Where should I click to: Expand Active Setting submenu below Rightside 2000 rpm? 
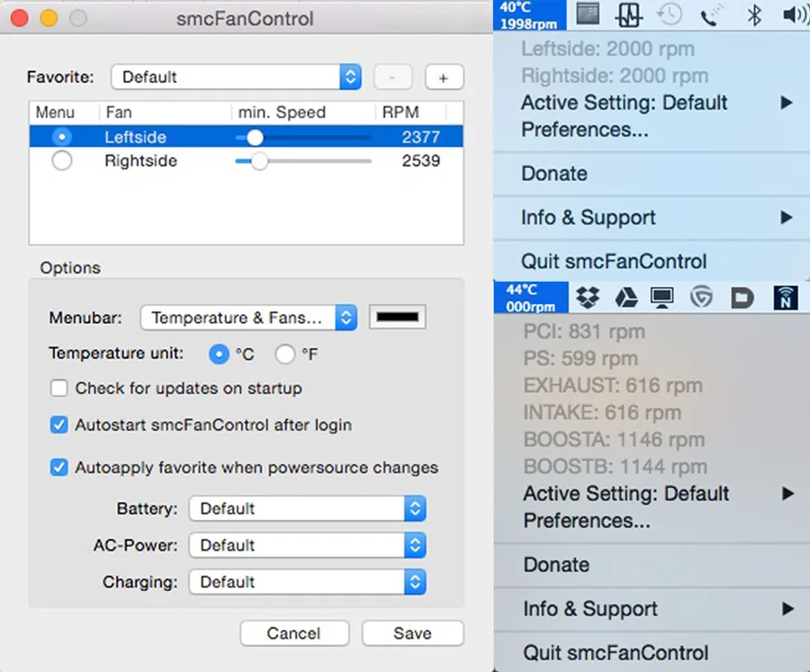click(x=652, y=103)
